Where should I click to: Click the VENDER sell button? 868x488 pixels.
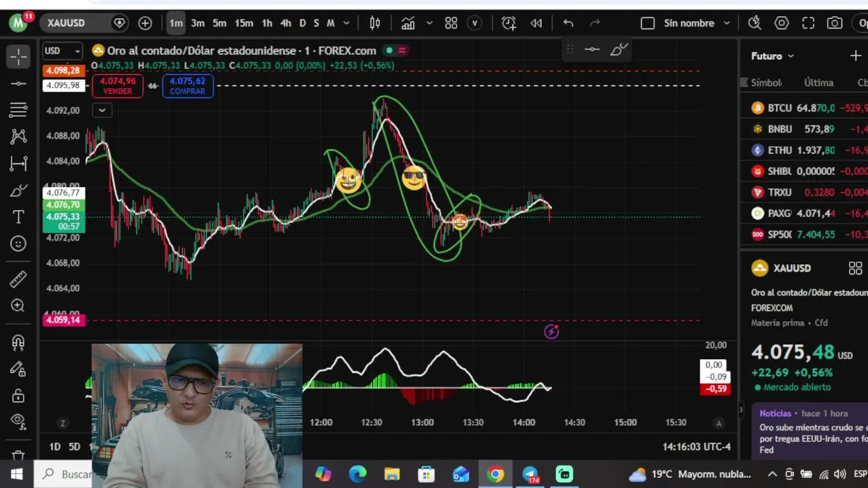point(118,86)
